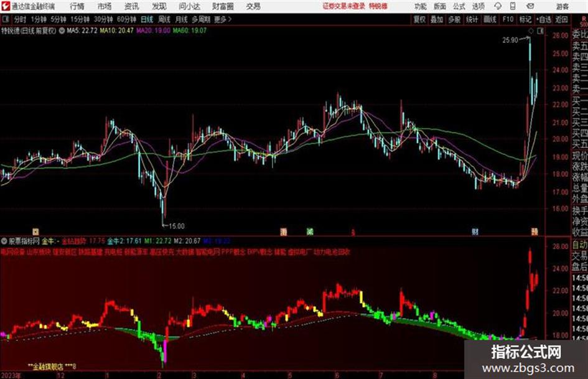This screenshot has width=588, height=379.
Task: Open the 多周期 multi-period view
Action: tap(201, 19)
